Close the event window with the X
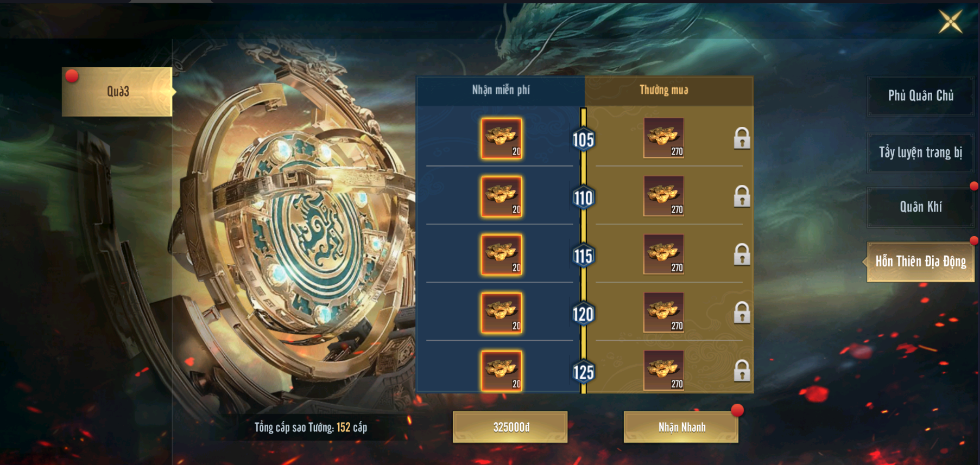Image resolution: width=980 pixels, height=465 pixels. [x=951, y=22]
